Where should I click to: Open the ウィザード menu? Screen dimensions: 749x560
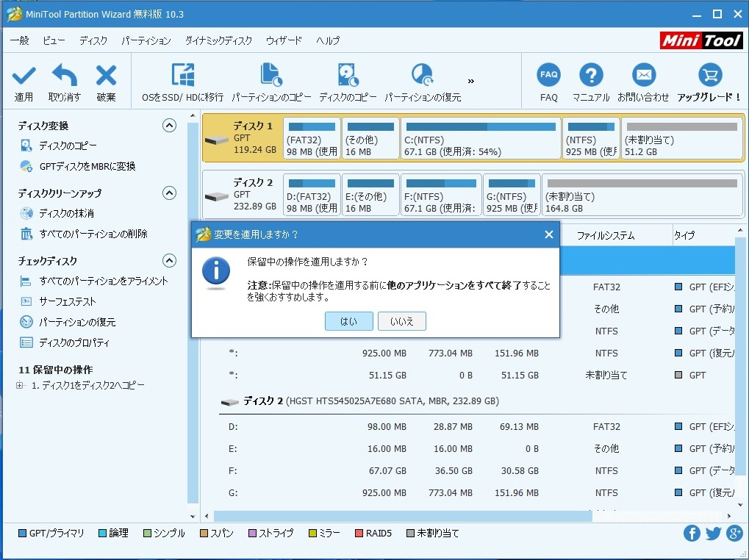284,40
